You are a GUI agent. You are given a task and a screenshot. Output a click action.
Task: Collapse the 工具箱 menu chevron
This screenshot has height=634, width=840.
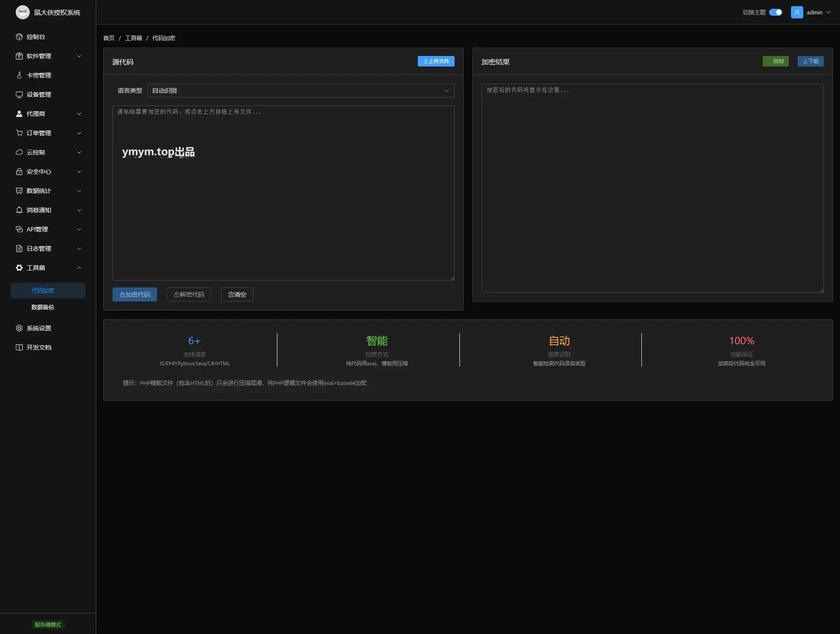(79, 268)
